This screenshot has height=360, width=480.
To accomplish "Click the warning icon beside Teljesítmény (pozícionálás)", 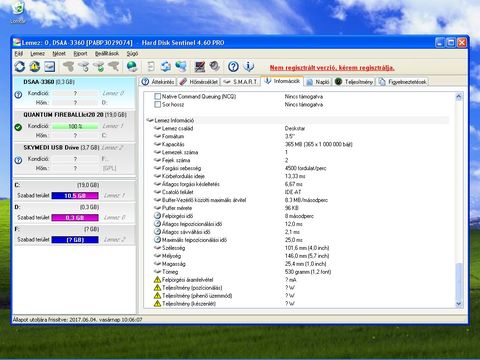I will [x=157, y=287].
